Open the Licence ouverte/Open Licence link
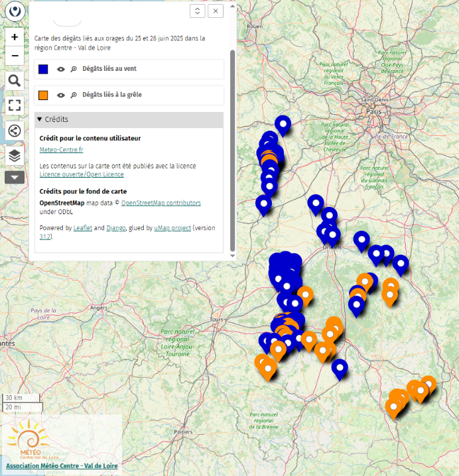 click(x=82, y=174)
